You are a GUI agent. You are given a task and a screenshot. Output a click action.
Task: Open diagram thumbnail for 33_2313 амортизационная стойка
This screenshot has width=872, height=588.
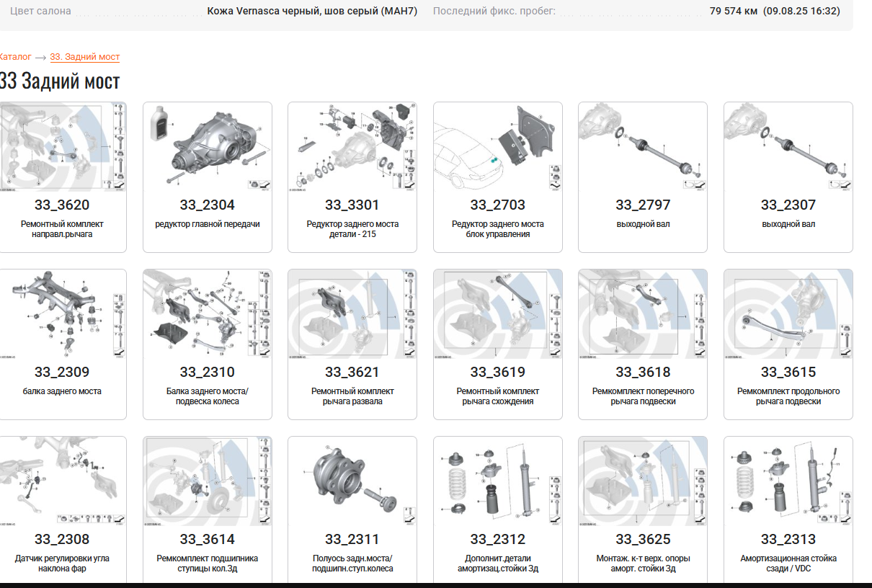[x=788, y=482]
